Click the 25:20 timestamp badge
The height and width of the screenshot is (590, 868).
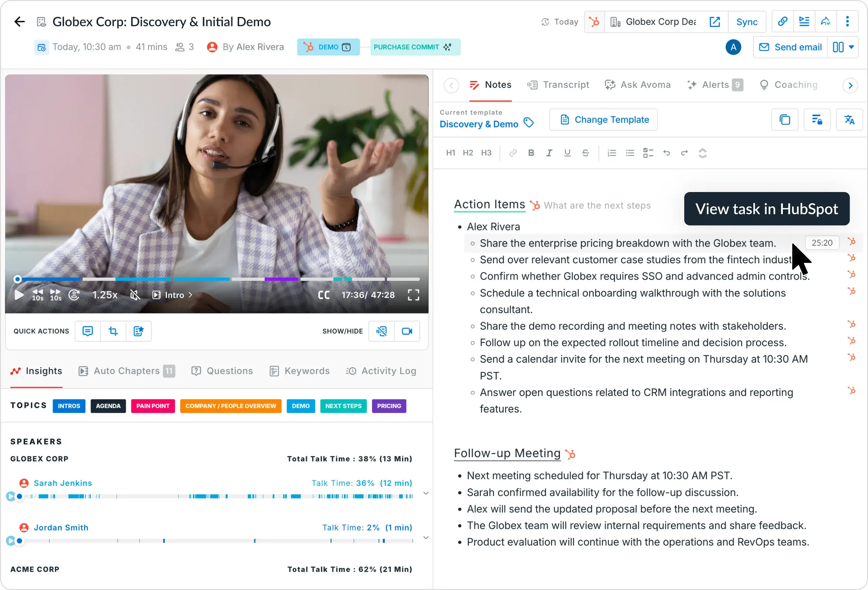point(822,243)
